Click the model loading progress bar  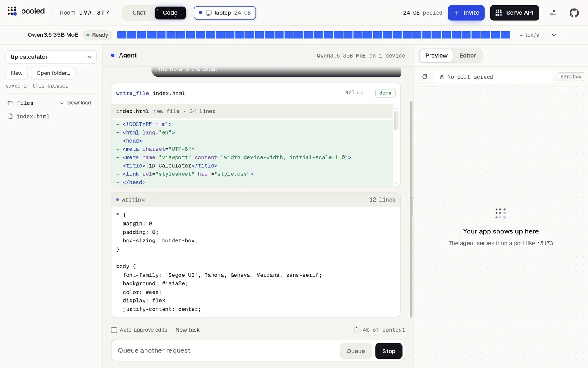(314, 35)
